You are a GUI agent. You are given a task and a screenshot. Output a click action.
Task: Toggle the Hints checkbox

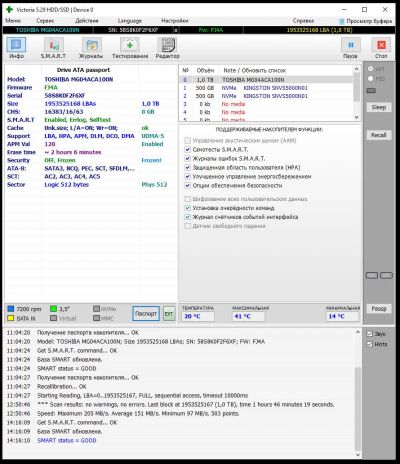point(370,344)
